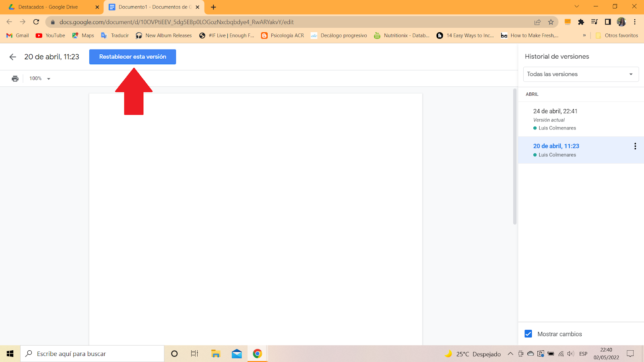Close the Documento1 tab
Screen dimensions: 644x362
click(x=197, y=7)
